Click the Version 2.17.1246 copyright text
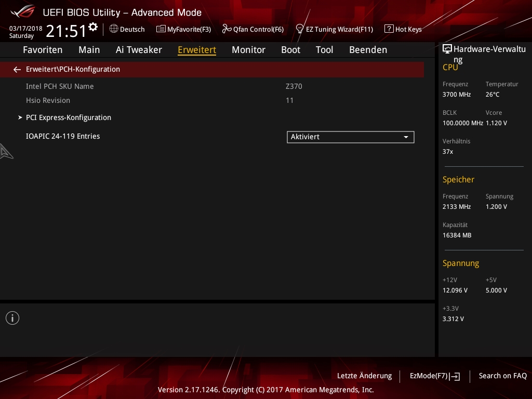 265,390
